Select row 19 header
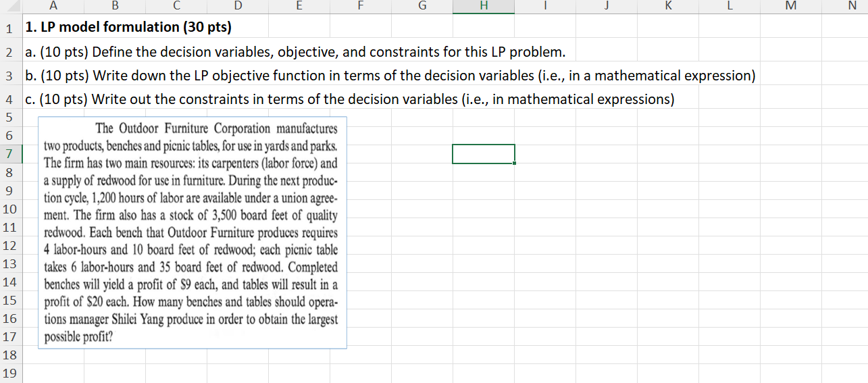 [x=11, y=373]
